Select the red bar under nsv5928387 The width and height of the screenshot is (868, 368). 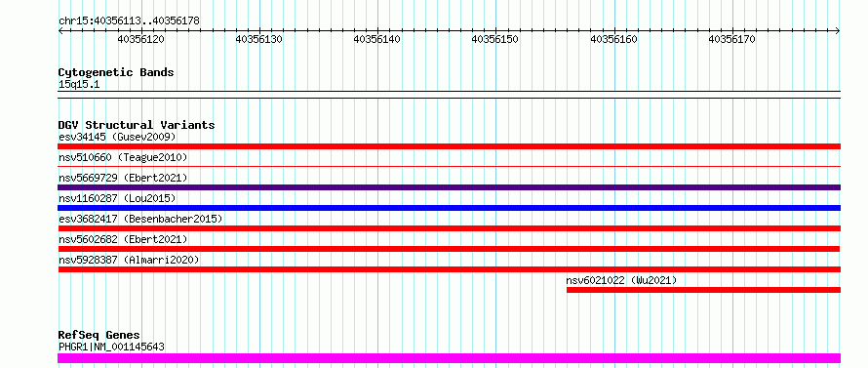tap(449, 269)
